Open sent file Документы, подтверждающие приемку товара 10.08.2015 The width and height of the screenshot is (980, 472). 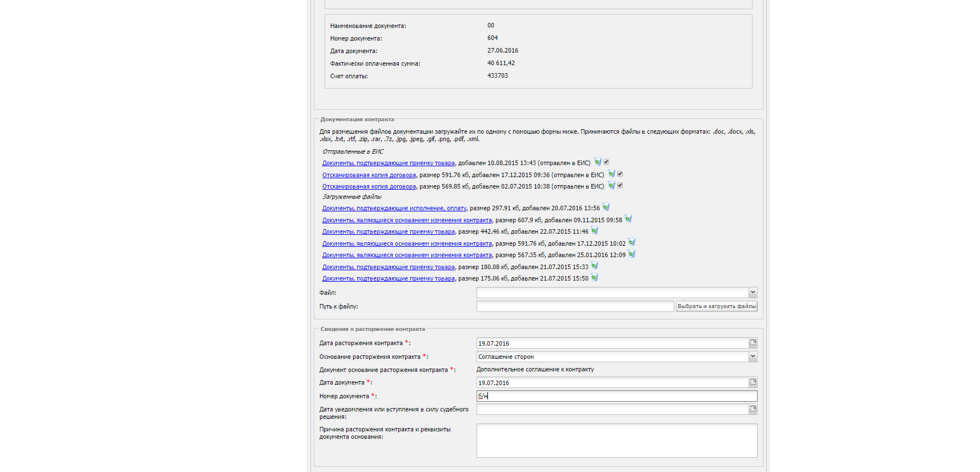click(389, 163)
